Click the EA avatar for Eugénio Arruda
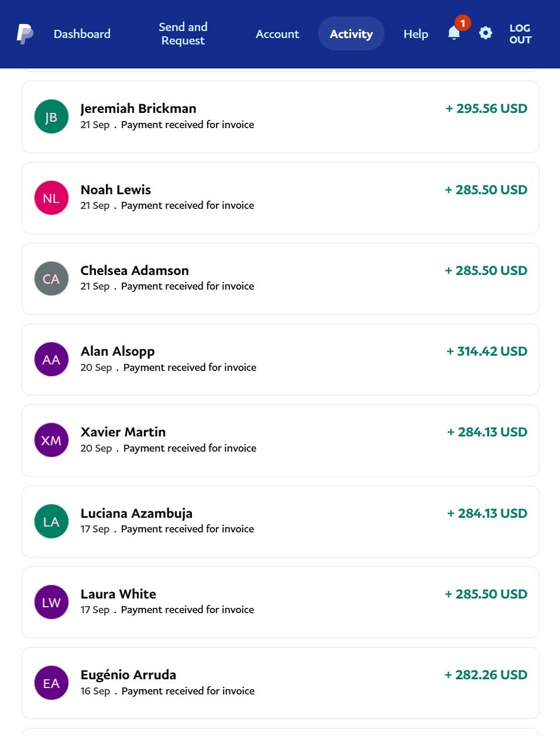560x736 pixels. click(51, 683)
